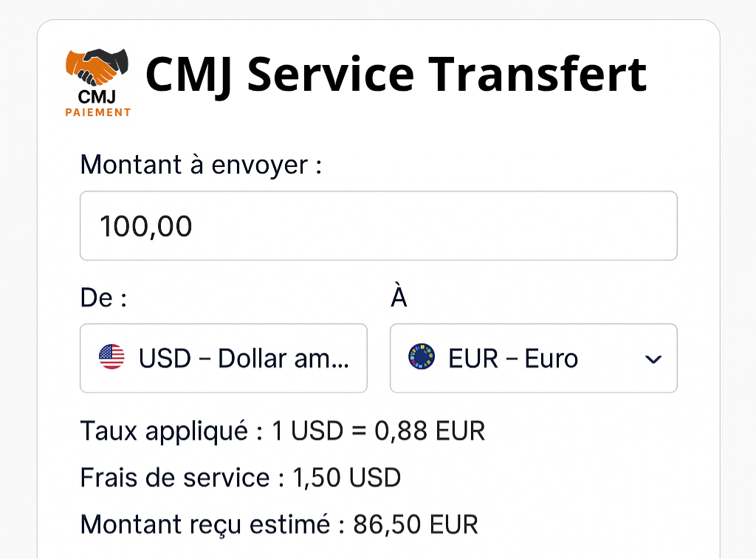756x559 pixels.
Task: Click the CMJ Service Transfert heading
Action: (396, 74)
